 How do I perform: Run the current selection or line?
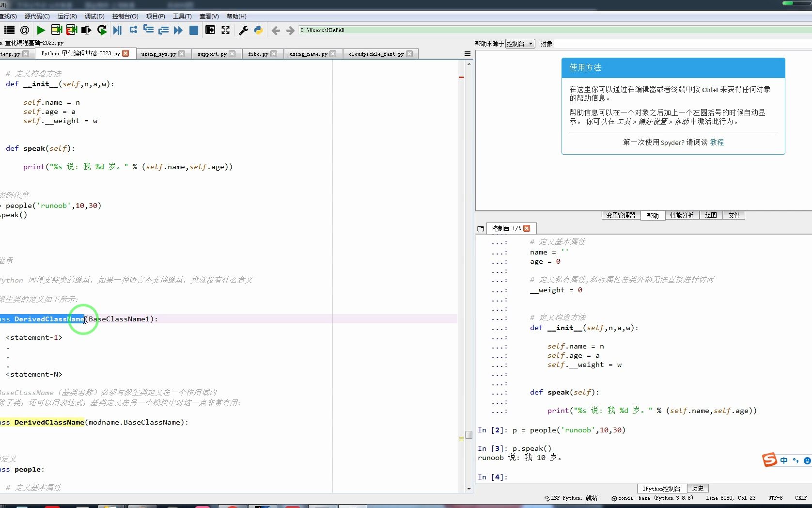click(86, 30)
